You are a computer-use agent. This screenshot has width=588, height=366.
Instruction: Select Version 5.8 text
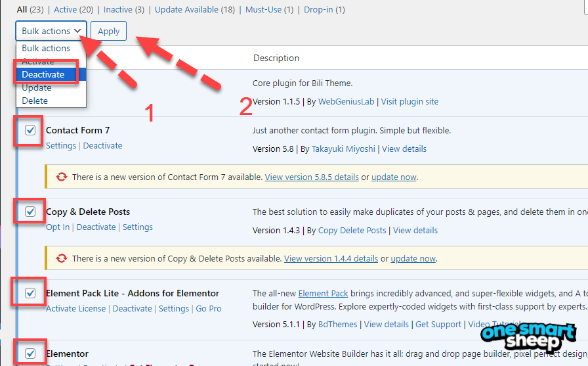click(273, 149)
